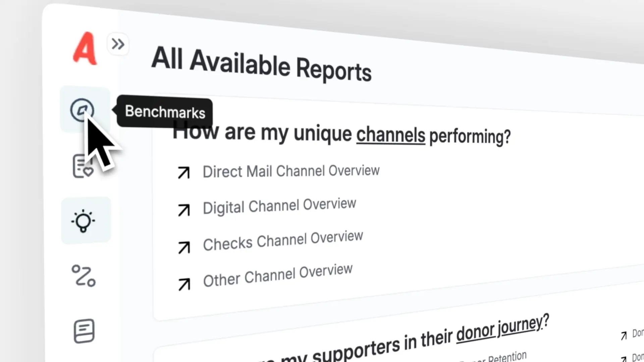Click arrow icon beside Other Channel Overview
Image resolution: width=644 pixels, height=362 pixels.
[x=184, y=284]
